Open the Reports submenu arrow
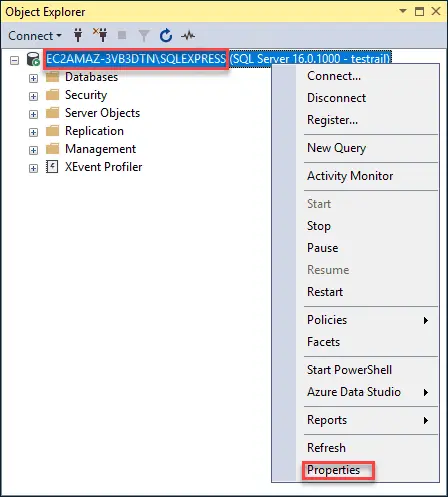The image size is (448, 497). 426,420
